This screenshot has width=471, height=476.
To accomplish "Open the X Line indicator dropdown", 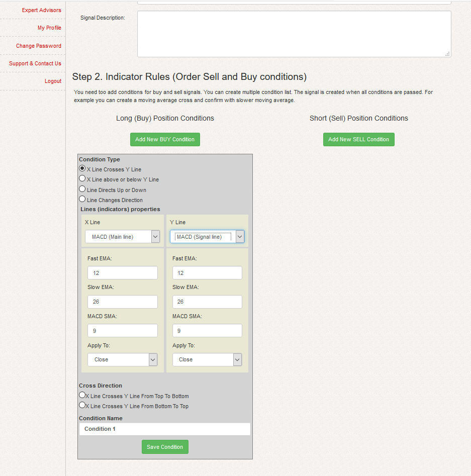I will (122, 237).
